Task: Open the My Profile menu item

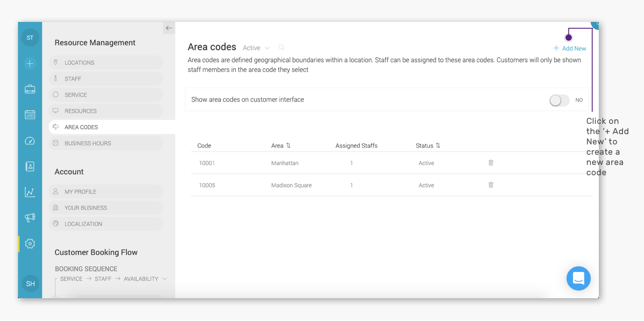Action: coord(106,191)
